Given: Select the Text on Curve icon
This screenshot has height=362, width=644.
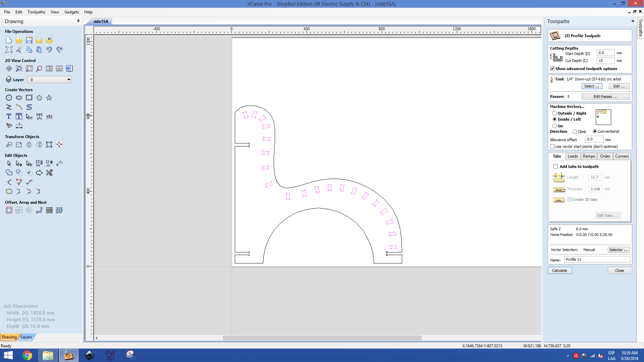Looking at the screenshot, I should tap(49, 116).
